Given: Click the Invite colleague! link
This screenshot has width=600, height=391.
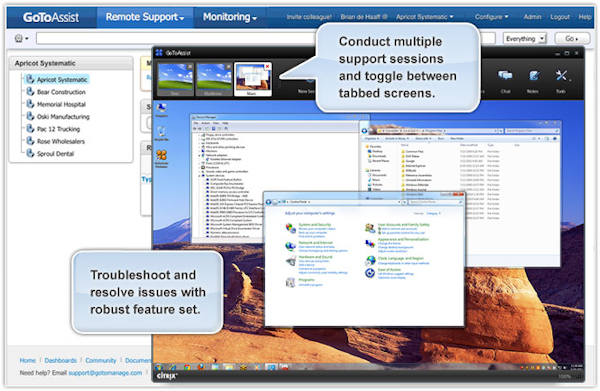Looking at the screenshot, I should click(309, 17).
